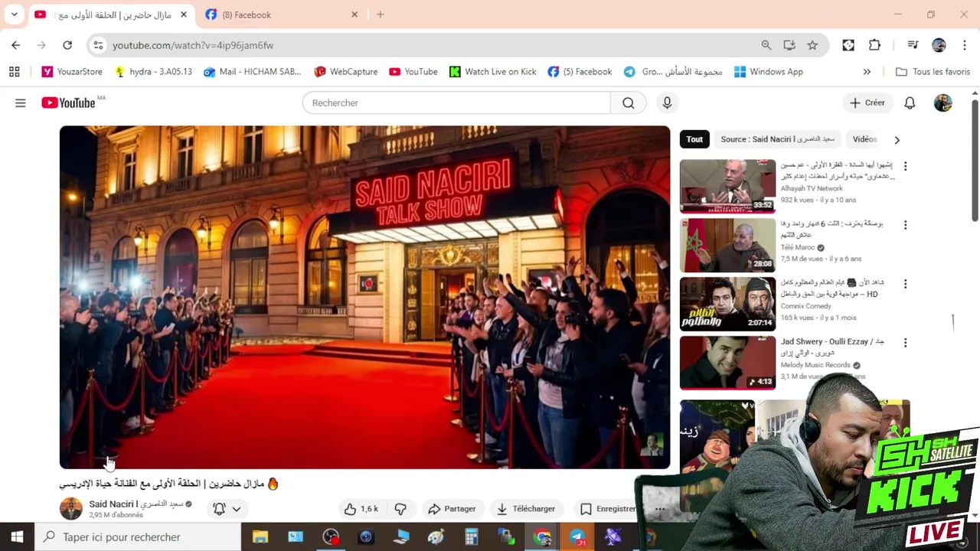Open Chrome extensions puzzle icon
Image resolution: width=980 pixels, height=551 pixels.
(x=874, y=45)
